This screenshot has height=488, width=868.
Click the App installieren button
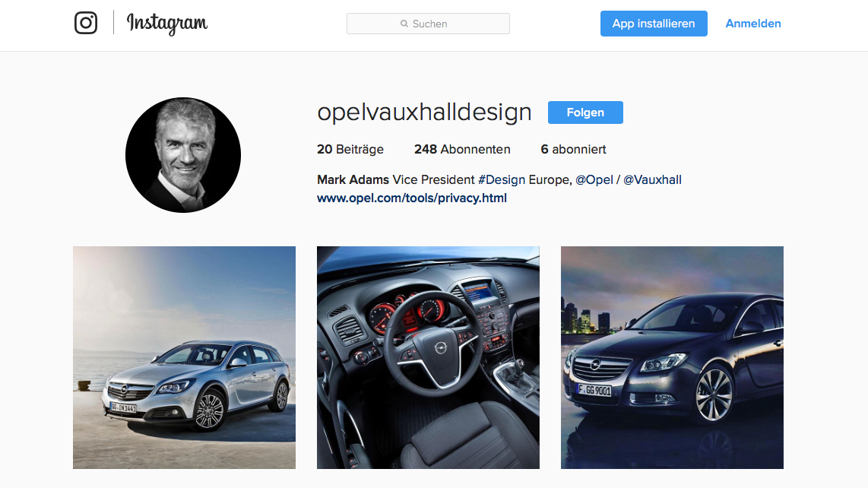[x=654, y=24]
